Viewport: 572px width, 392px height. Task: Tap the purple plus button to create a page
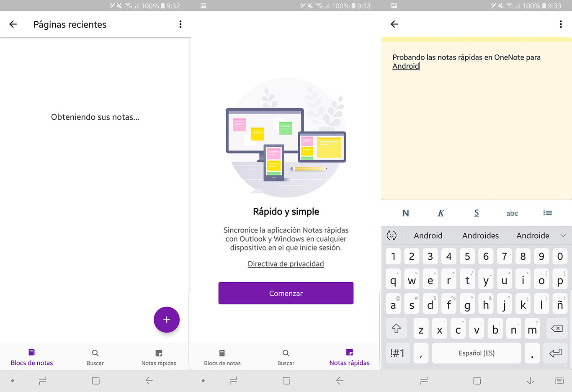166,320
